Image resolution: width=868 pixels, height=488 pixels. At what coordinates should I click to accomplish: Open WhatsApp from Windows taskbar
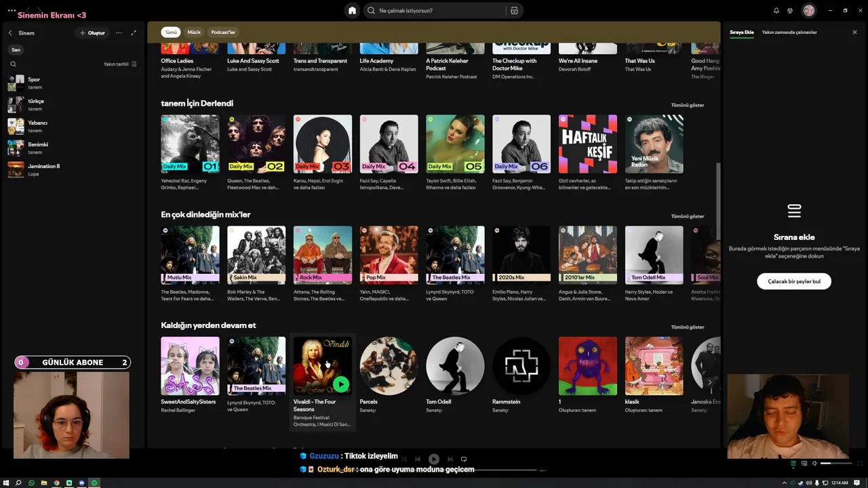click(31, 483)
